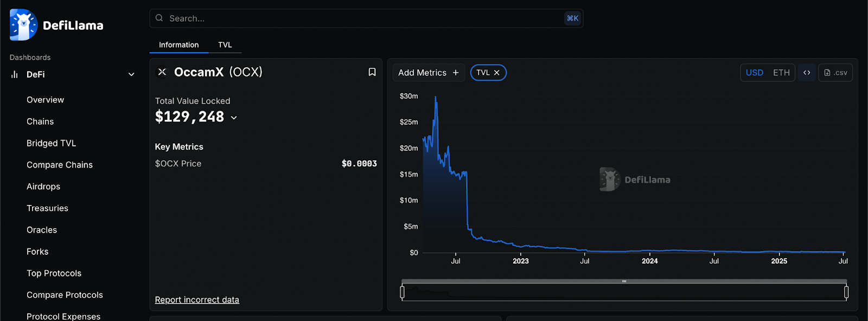Click the $0.0003 price value
The height and width of the screenshot is (321, 868).
[359, 164]
